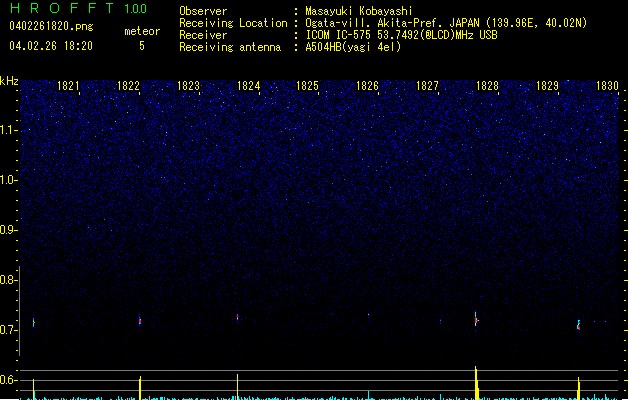This screenshot has width=629, height=400.
Task: Click the receiver value ICOM IC-575 53.7492 MHz
Action: (x=401, y=35)
